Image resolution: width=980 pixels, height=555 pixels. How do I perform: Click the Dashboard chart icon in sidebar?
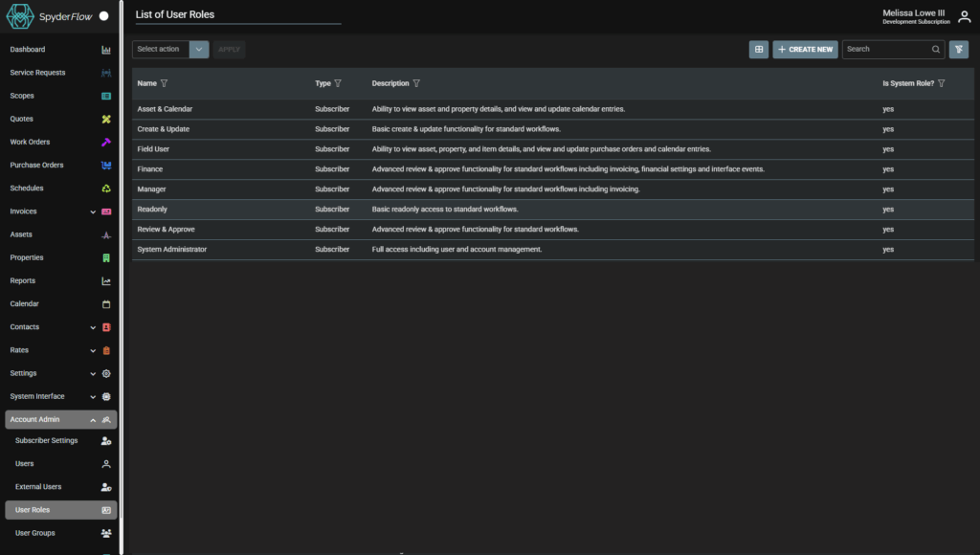106,50
